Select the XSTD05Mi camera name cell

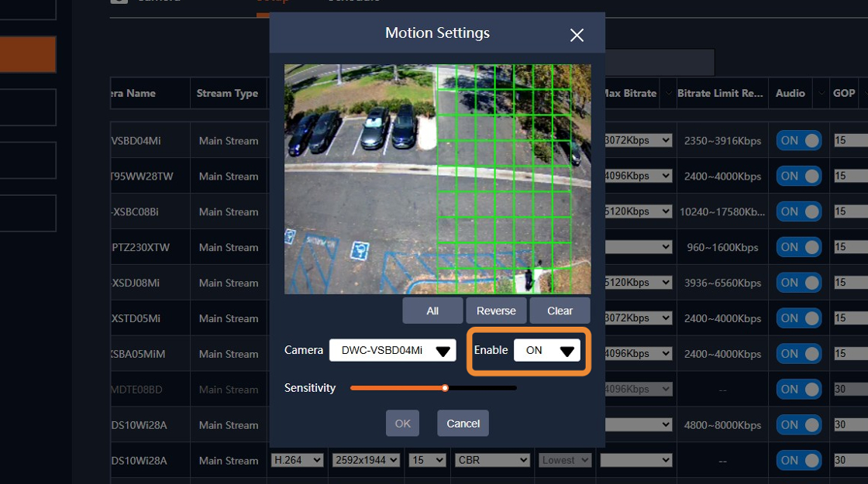coord(150,318)
